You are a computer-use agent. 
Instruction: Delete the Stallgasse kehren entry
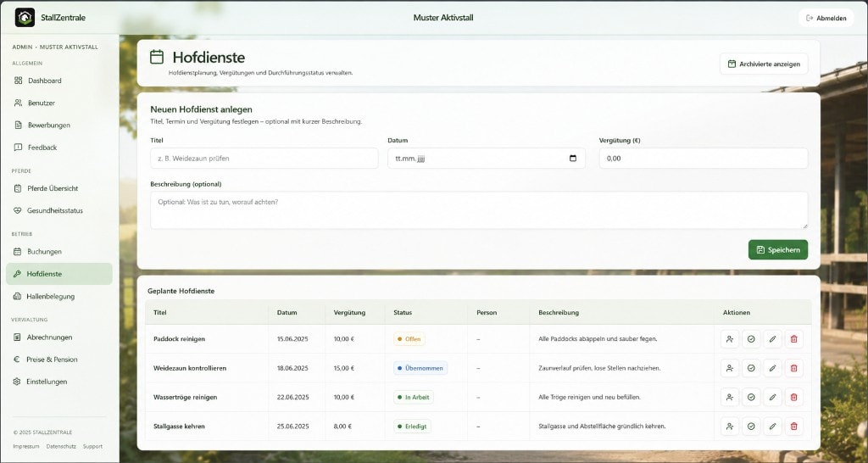[793, 427]
